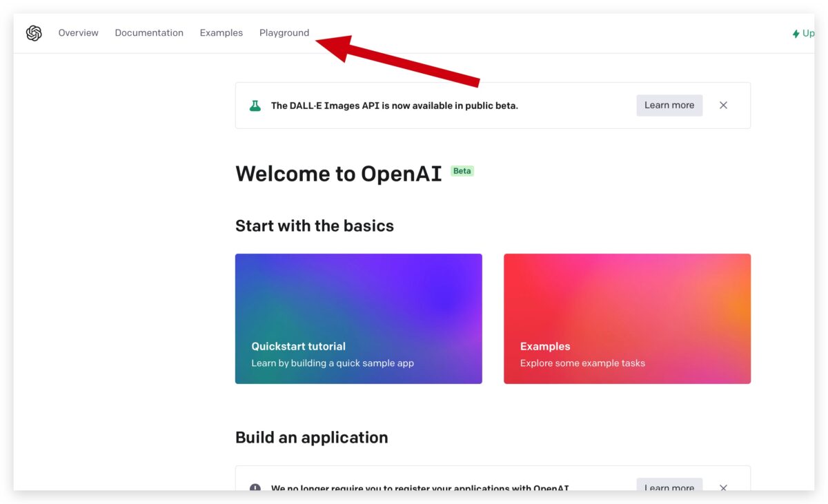Click the green Beta badge
828x504 pixels.
click(462, 171)
